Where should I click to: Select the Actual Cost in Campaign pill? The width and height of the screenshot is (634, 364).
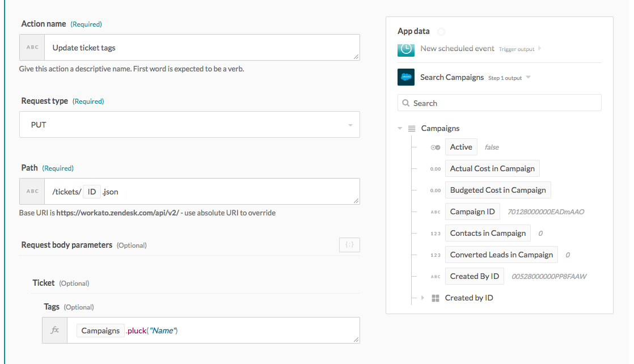492,168
